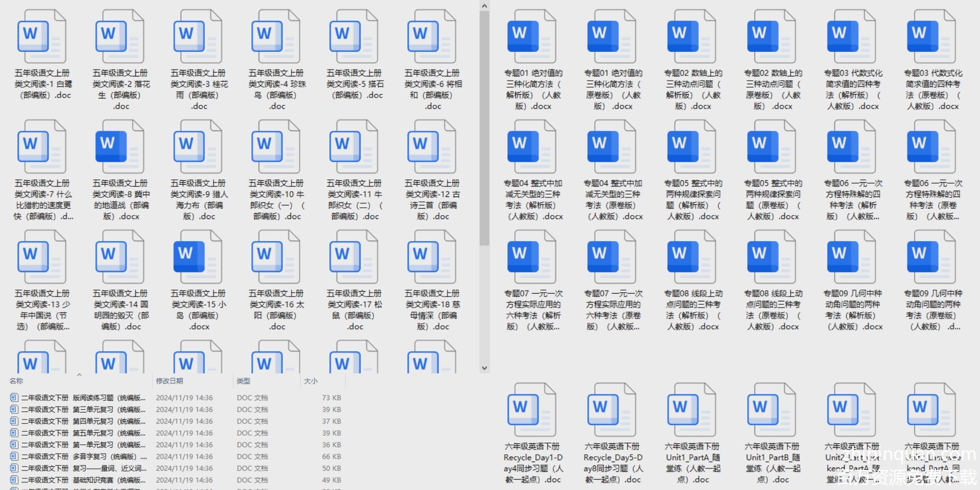Select the 类文阅读-17 松鼠 document icon

coord(354,257)
